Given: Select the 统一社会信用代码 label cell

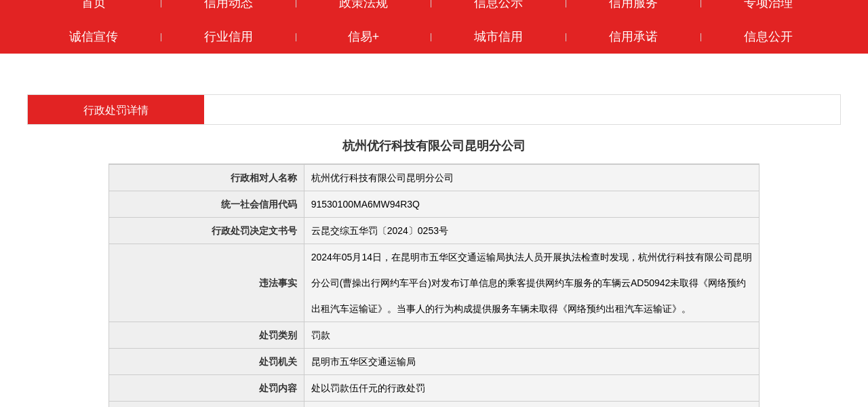Looking at the screenshot, I should [x=207, y=204].
